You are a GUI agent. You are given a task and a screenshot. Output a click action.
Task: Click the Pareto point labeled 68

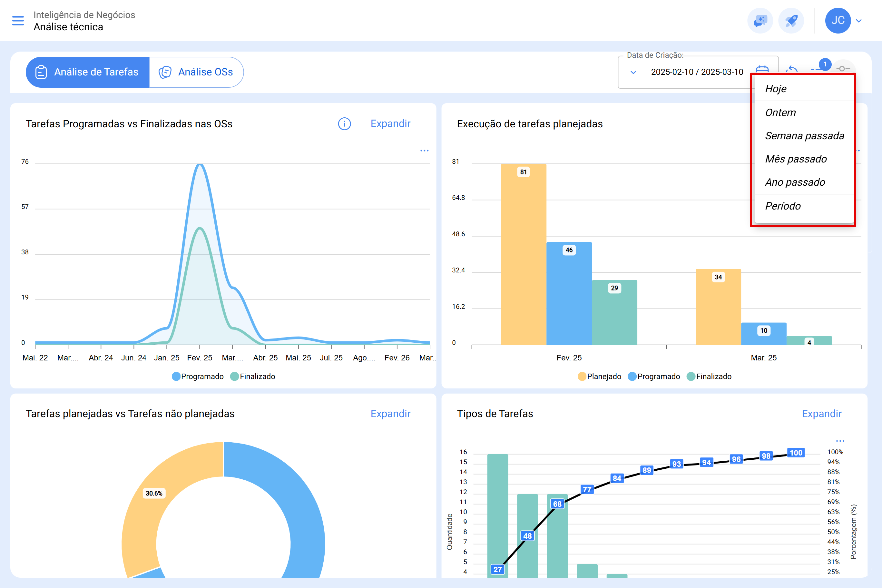tap(557, 504)
